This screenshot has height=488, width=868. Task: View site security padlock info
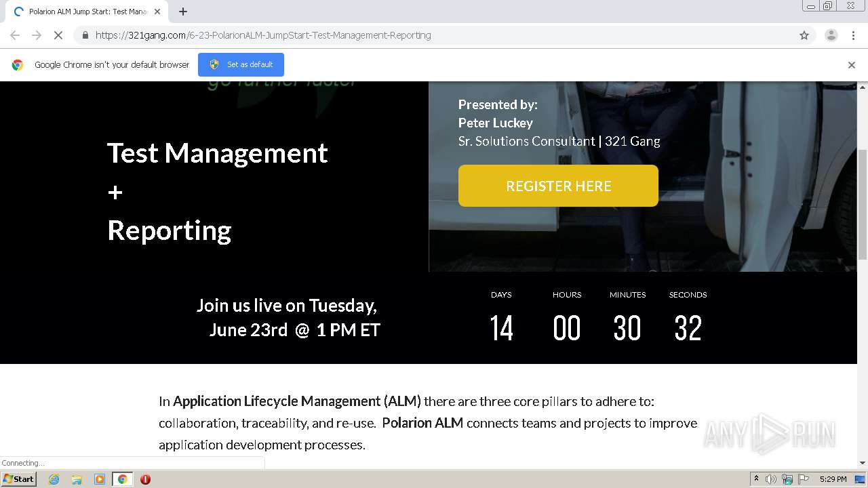pos(85,35)
